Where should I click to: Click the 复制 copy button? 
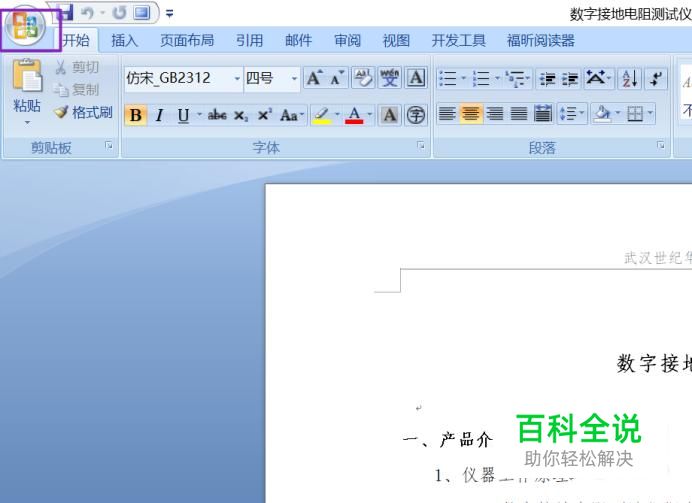[x=77, y=90]
